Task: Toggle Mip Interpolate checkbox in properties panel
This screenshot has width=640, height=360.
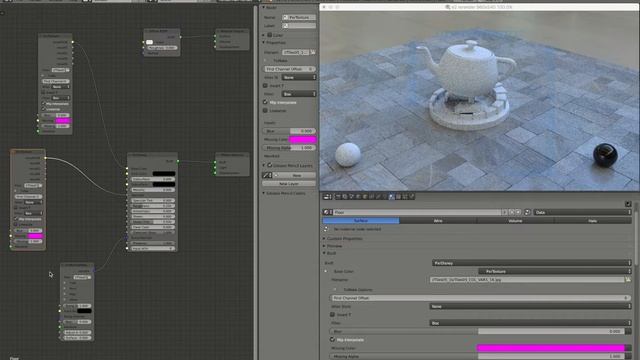Action: [332, 340]
